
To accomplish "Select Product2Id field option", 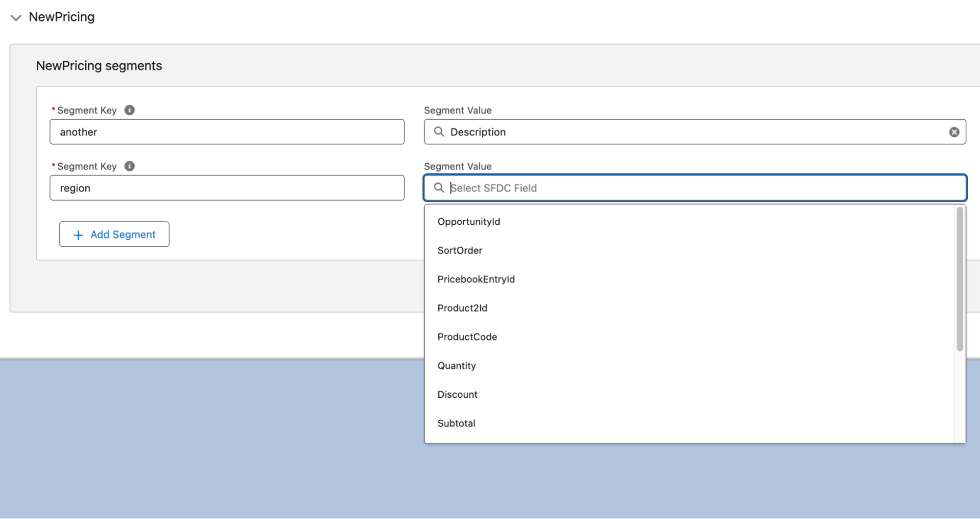I will tap(462, 308).
